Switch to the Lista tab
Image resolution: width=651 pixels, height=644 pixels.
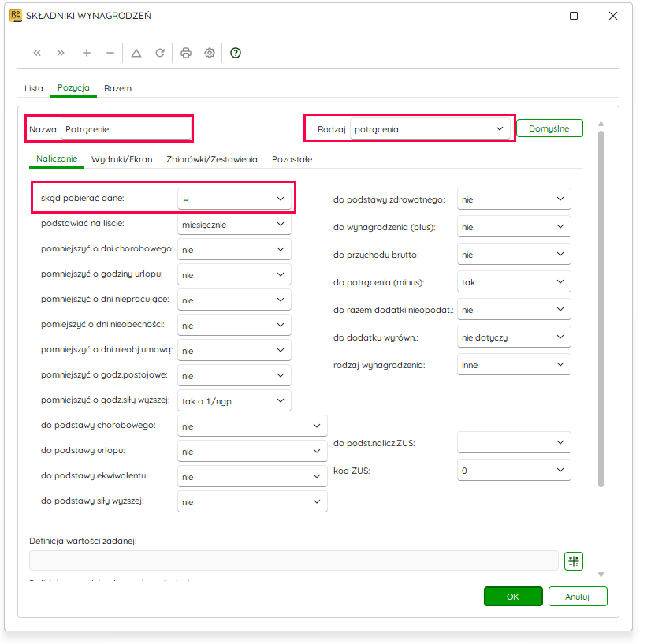pyautogui.click(x=34, y=88)
